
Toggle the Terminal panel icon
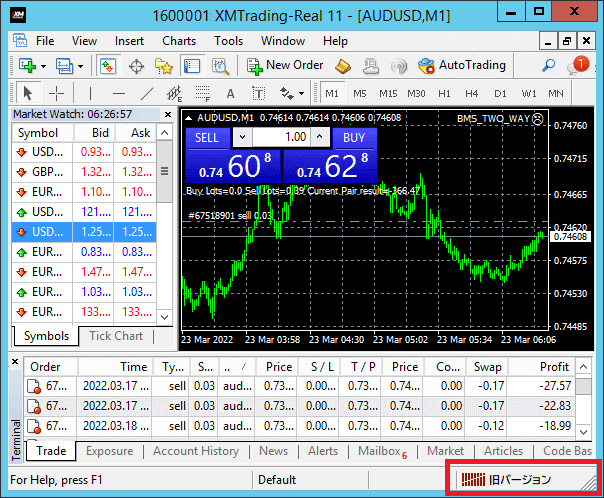[192, 66]
